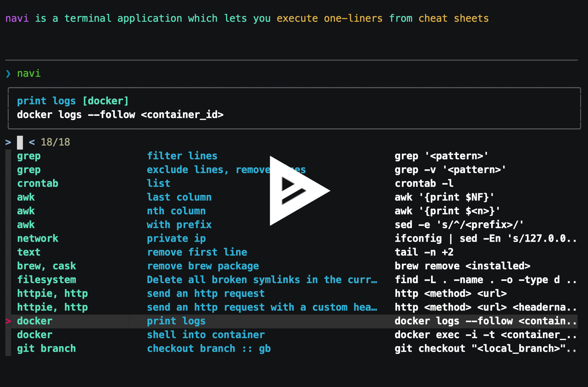Click the 'find -L . -name' command

pyautogui.click(x=485, y=280)
